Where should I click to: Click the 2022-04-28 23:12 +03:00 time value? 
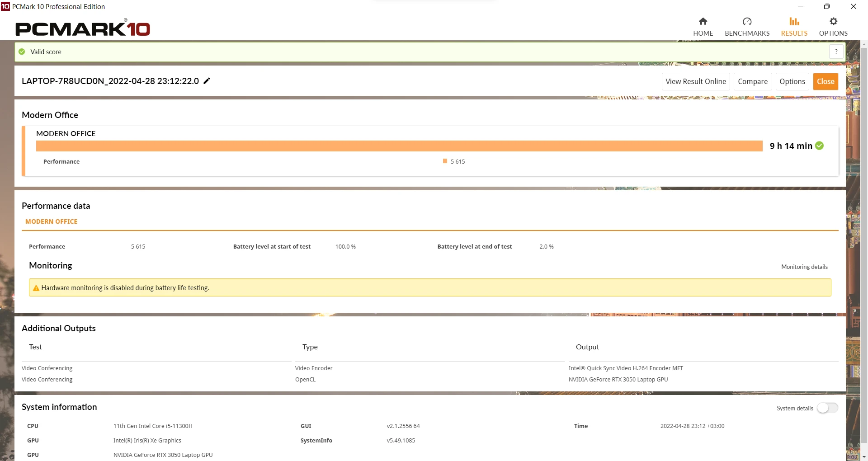pos(692,426)
